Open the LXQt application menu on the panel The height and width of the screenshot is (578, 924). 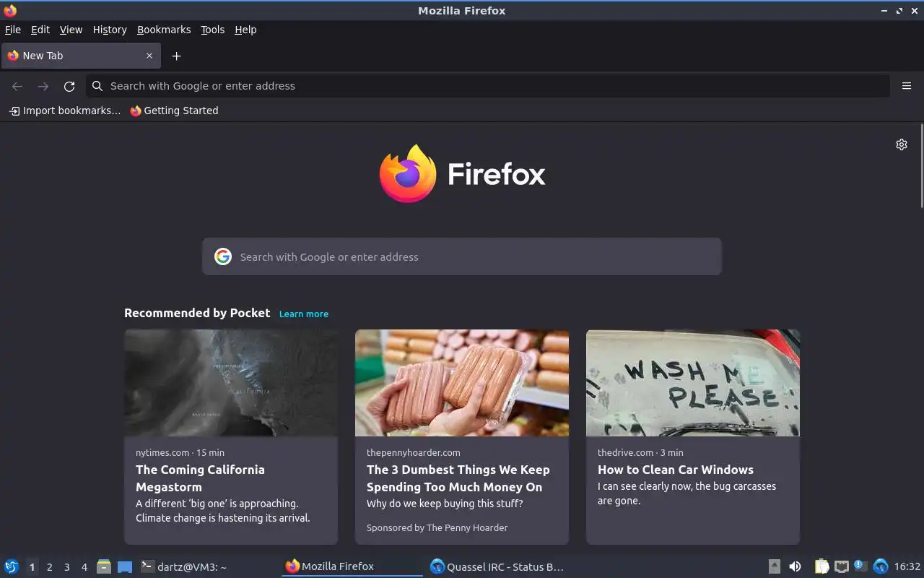click(12, 566)
